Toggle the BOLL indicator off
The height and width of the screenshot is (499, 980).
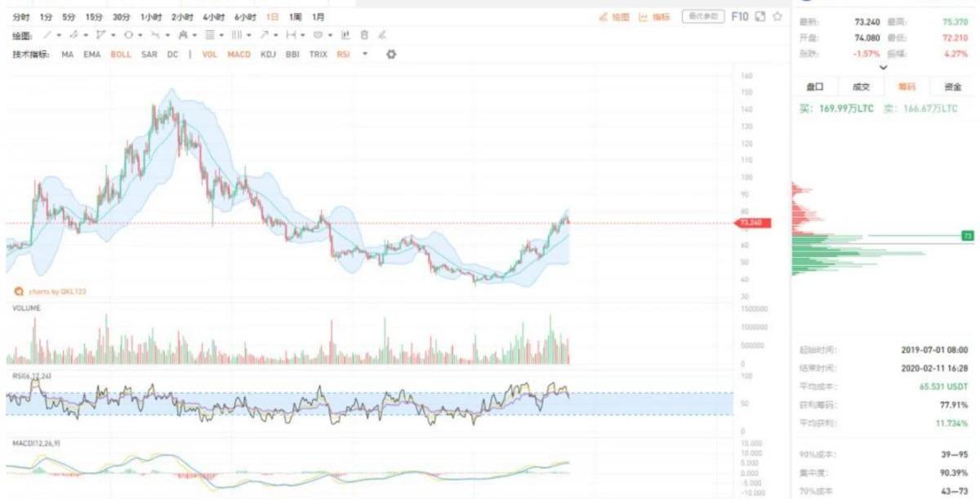click(121, 54)
